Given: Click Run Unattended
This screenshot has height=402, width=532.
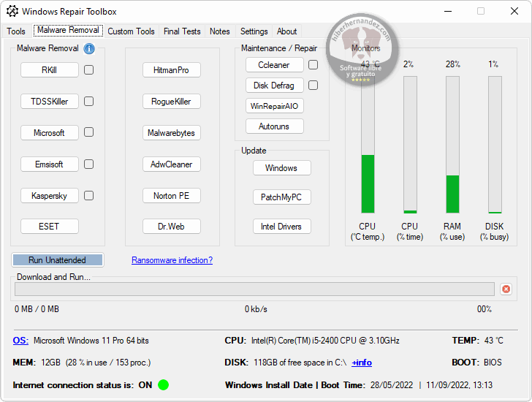Looking at the screenshot, I should pyautogui.click(x=57, y=260).
